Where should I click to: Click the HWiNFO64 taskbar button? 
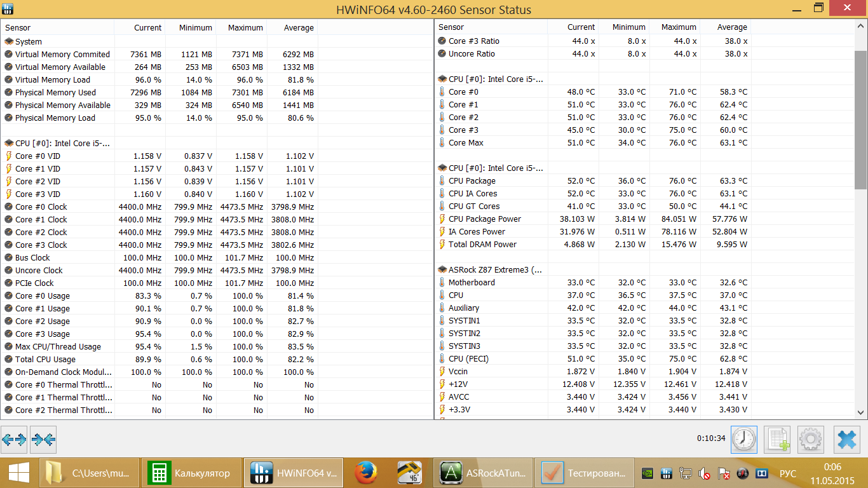tap(294, 473)
